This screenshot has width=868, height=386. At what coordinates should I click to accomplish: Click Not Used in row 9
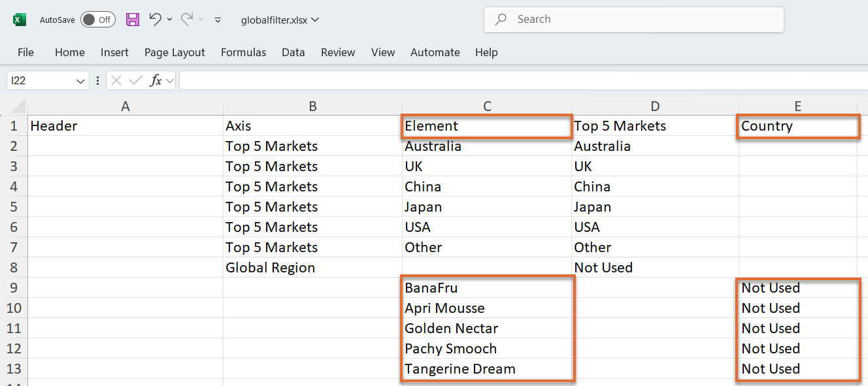click(x=797, y=288)
